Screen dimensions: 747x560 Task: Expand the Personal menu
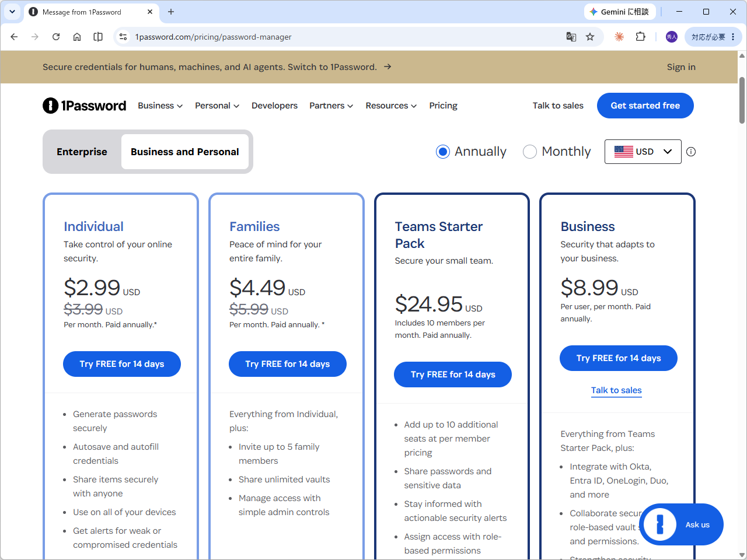point(217,106)
